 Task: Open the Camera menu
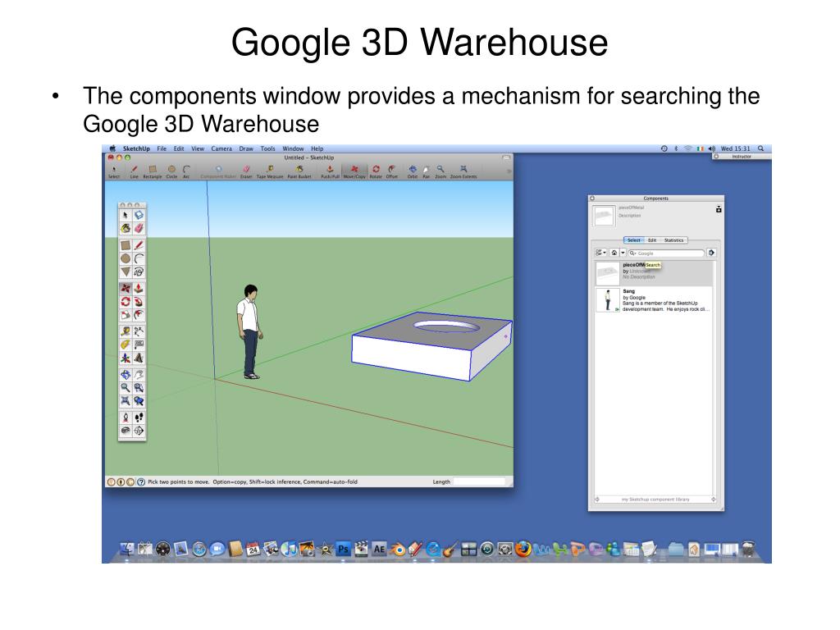coord(221,149)
